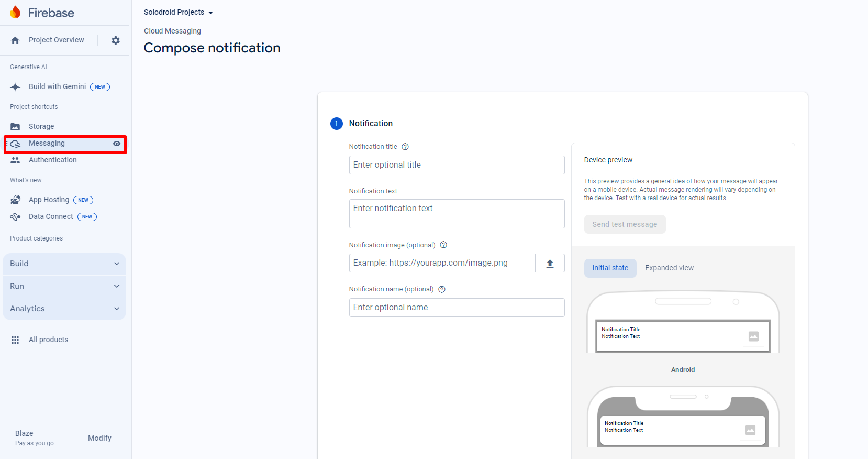
Task: Open Build with Gemini link
Action: [x=57, y=87]
